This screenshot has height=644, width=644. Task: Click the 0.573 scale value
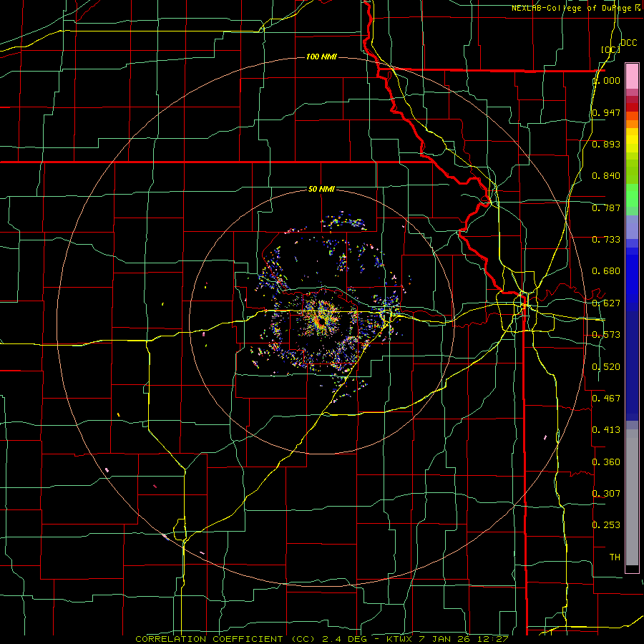coord(606,335)
